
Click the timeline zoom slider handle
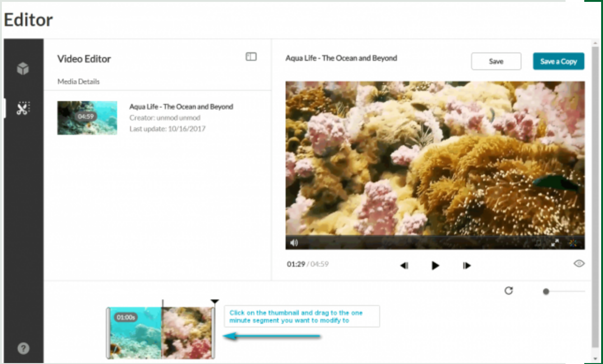(x=546, y=291)
